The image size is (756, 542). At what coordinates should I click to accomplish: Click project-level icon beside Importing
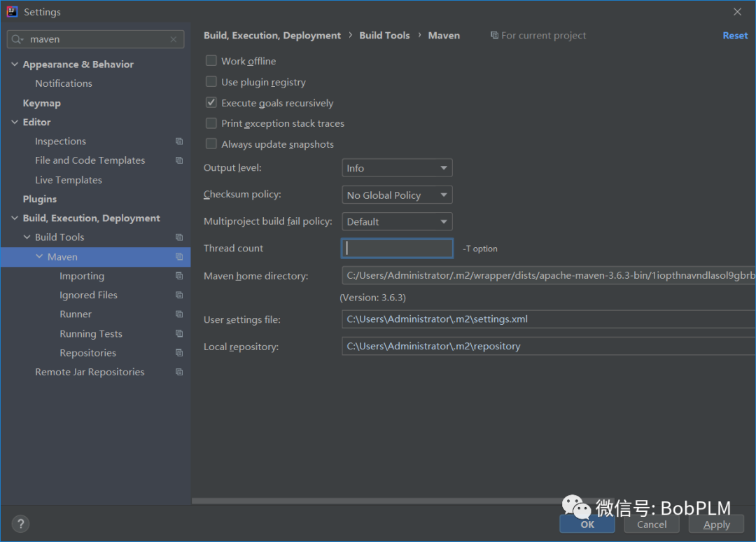click(x=179, y=276)
